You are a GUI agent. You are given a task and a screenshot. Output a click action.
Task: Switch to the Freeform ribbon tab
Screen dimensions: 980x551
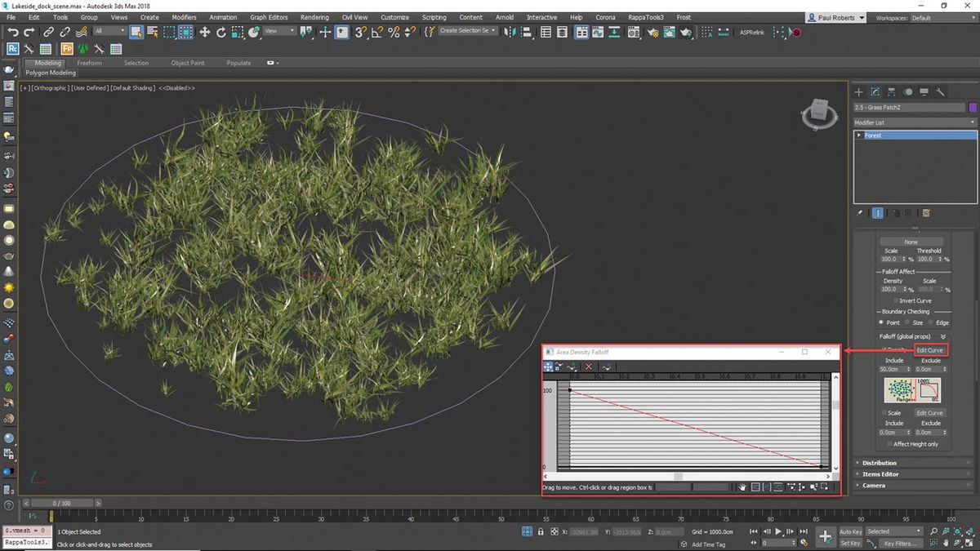(90, 62)
